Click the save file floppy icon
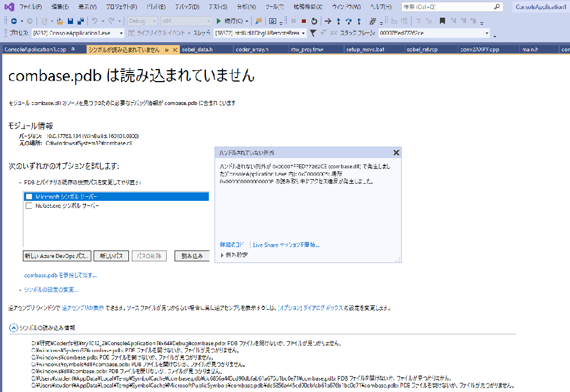This screenshot has height=392, width=570. pos(71,21)
